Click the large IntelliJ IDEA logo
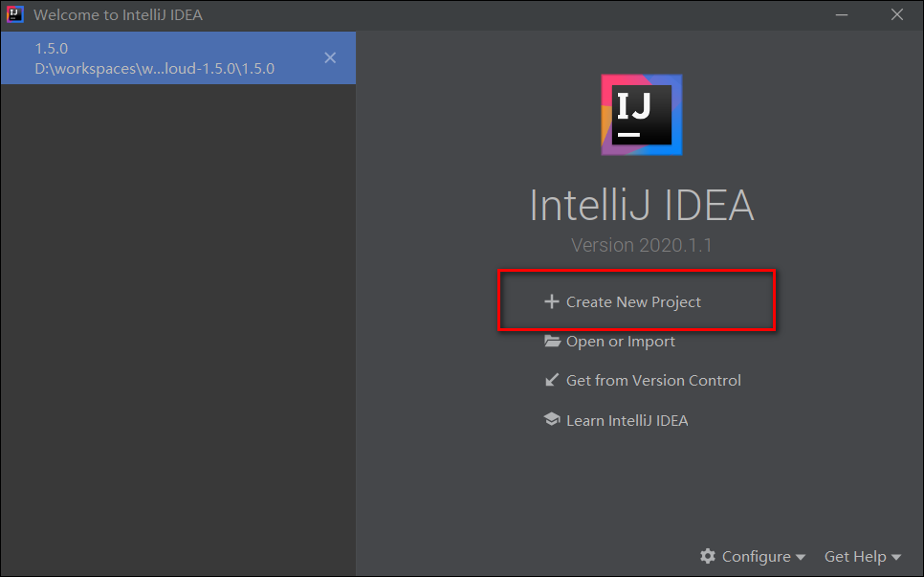 click(641, 114)
